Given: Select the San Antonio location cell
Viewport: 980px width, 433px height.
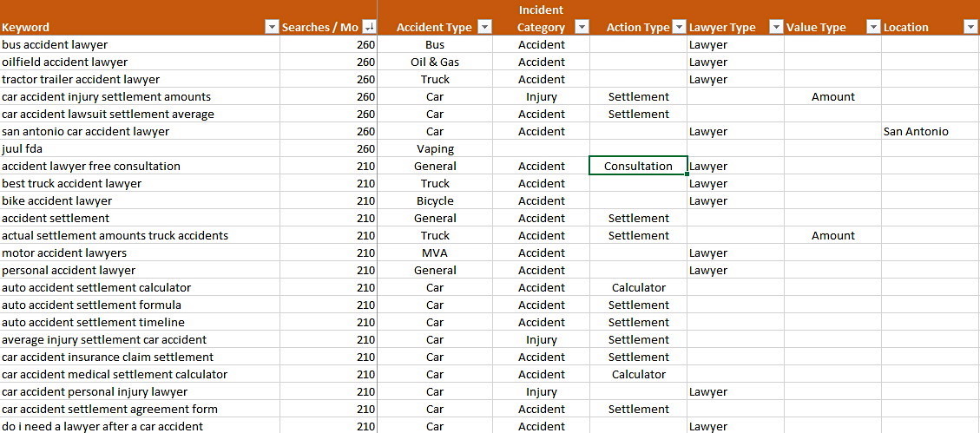Looking at the screenshot, I should coord(916,131).
